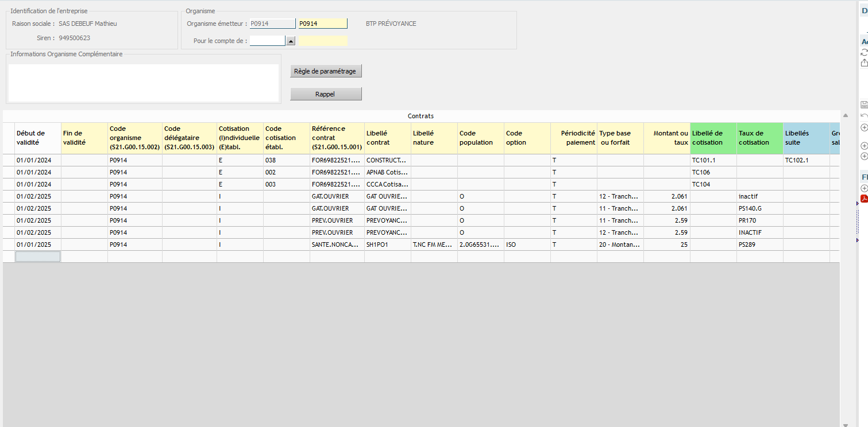Click the PR170 cell
868x427 pixels.
(759, 220)
